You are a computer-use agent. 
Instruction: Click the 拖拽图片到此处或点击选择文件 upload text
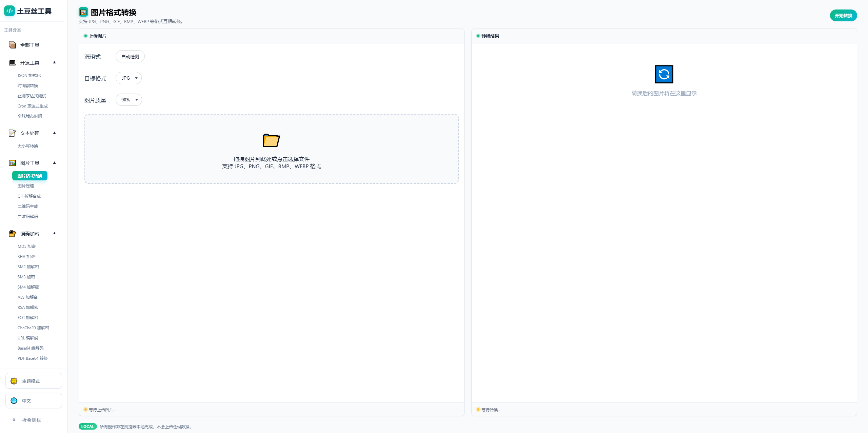272,159
